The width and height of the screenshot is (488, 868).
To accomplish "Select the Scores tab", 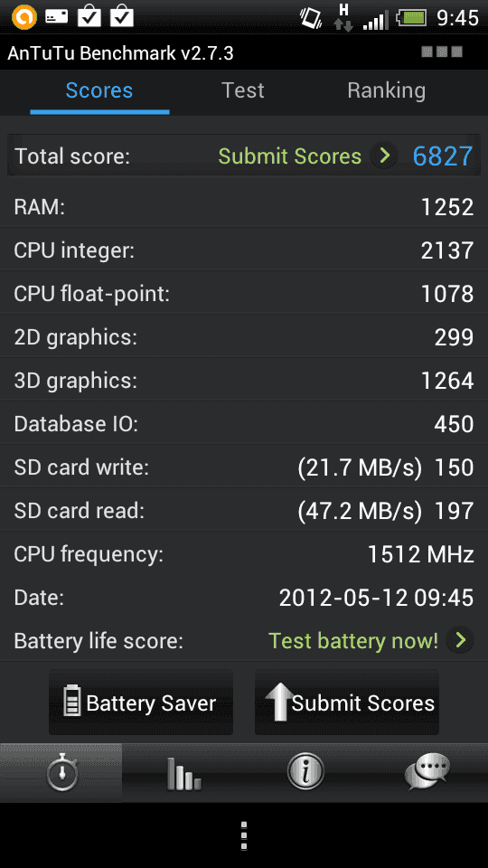I will click(99, 90).
